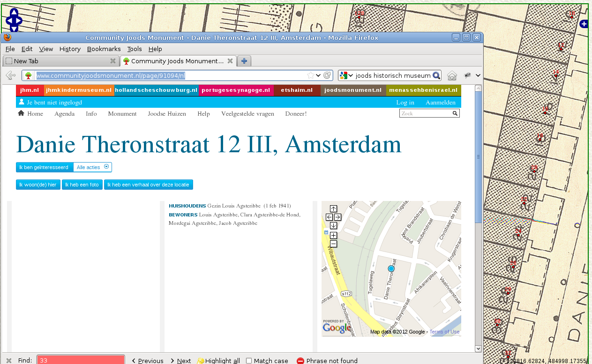The width and height of the screenshot is (592, 364).
Task: Find Next match in the find bar
Action: pos(180,361)
